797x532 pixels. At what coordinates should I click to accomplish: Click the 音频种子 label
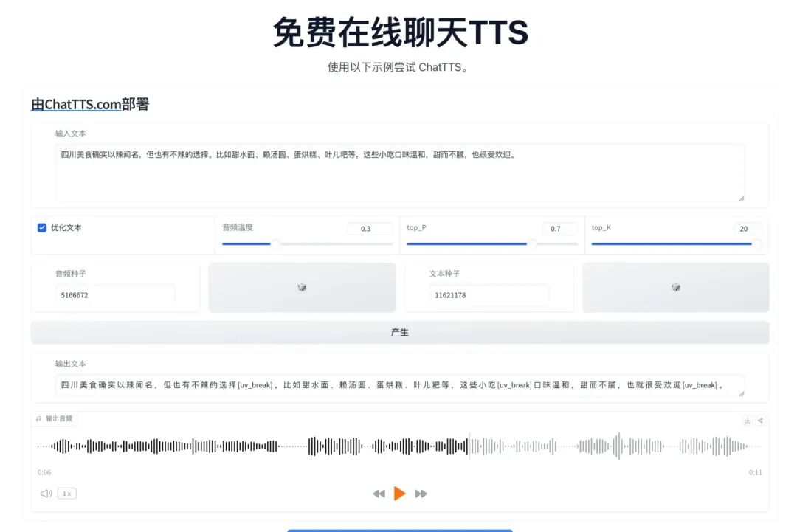pos(71,274)
